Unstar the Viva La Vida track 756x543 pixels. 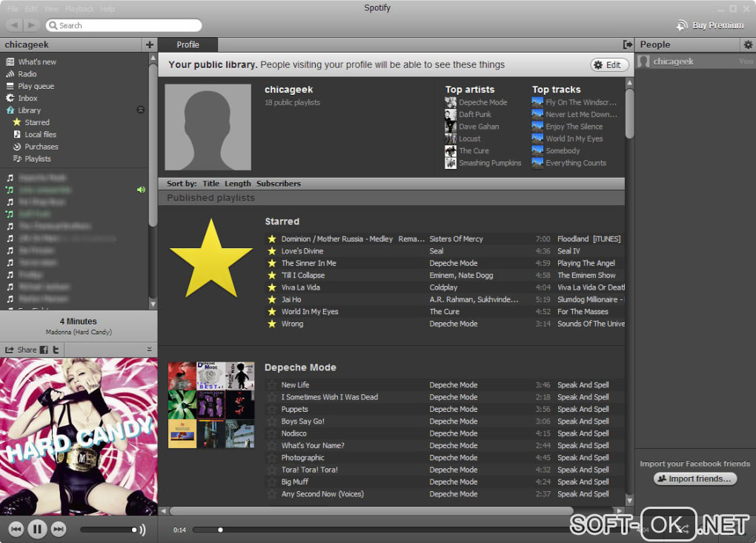(x=272, y=287)
